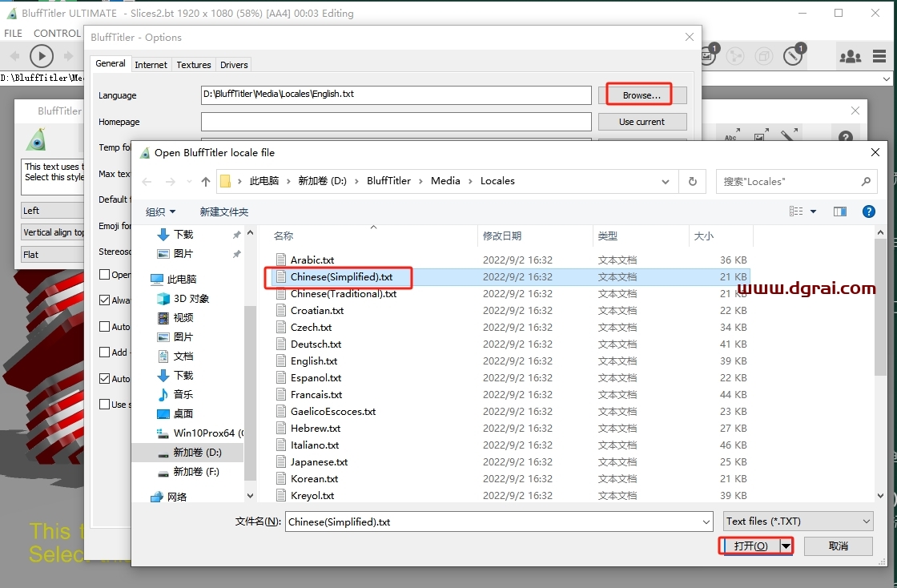Open the community people icon in main toolbar
Viewport: 897px width, 588px height.
click(x=850, y=56)
